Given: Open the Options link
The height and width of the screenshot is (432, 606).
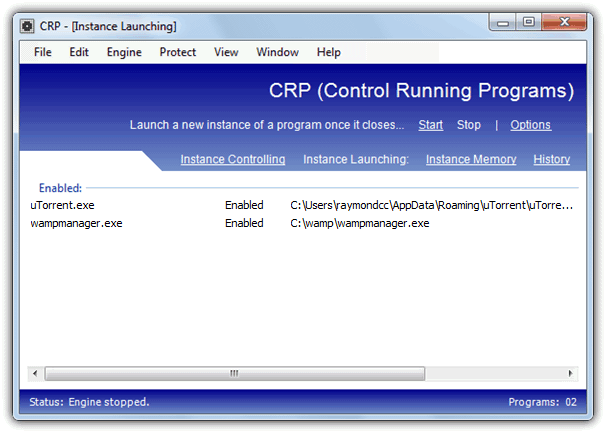Looking at the screenshot, I should click(x=530, y=125).
